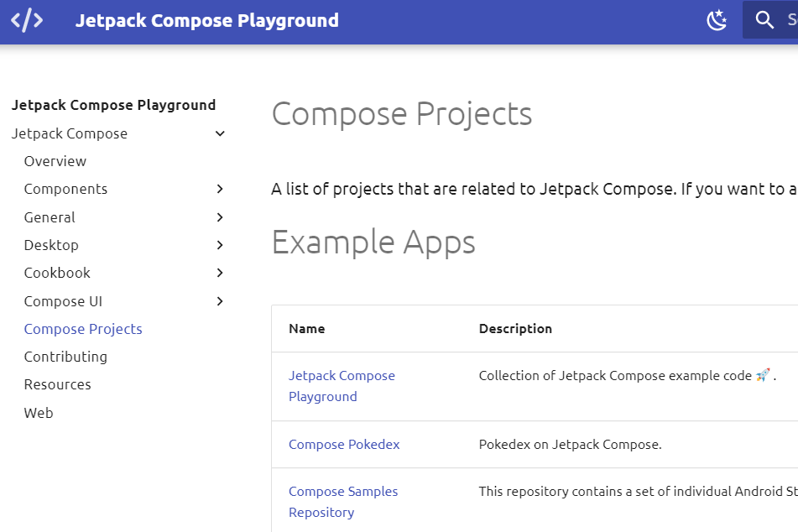This screenshot has width=798, height=532.
Task: Open the Web sidebar page
Action: (x=38, y=413)
